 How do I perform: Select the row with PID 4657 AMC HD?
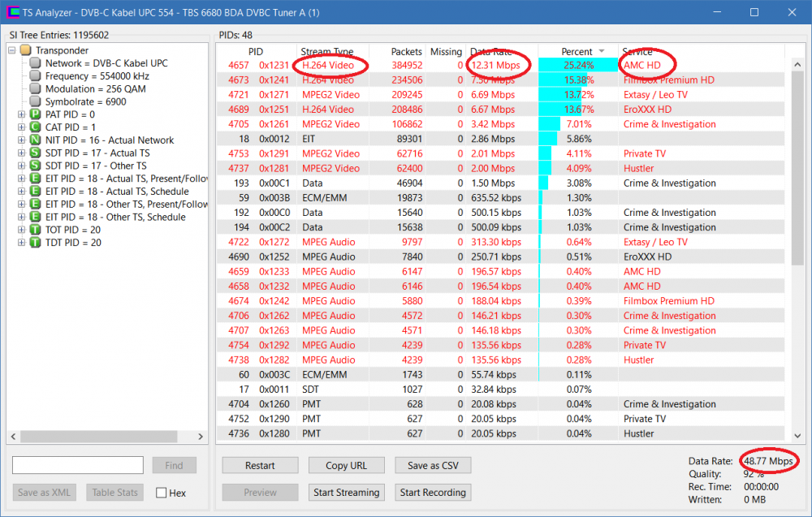[x=501, y=65]
